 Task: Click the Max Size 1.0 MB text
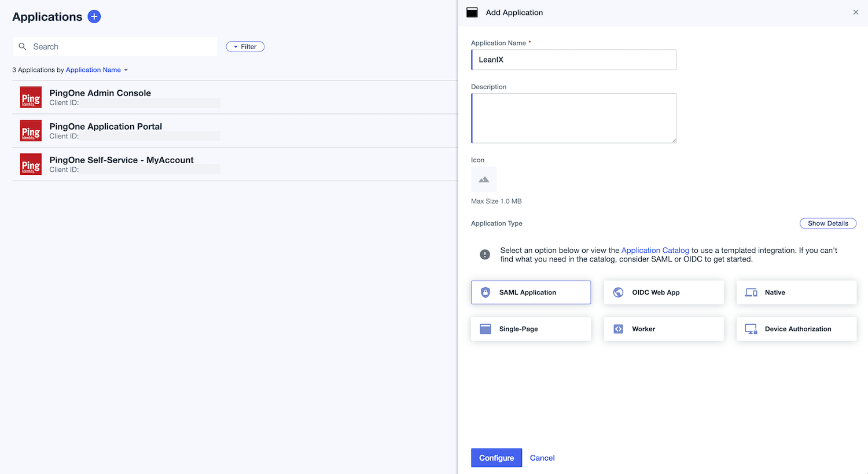pyautogui.click(x=496, y=201)
